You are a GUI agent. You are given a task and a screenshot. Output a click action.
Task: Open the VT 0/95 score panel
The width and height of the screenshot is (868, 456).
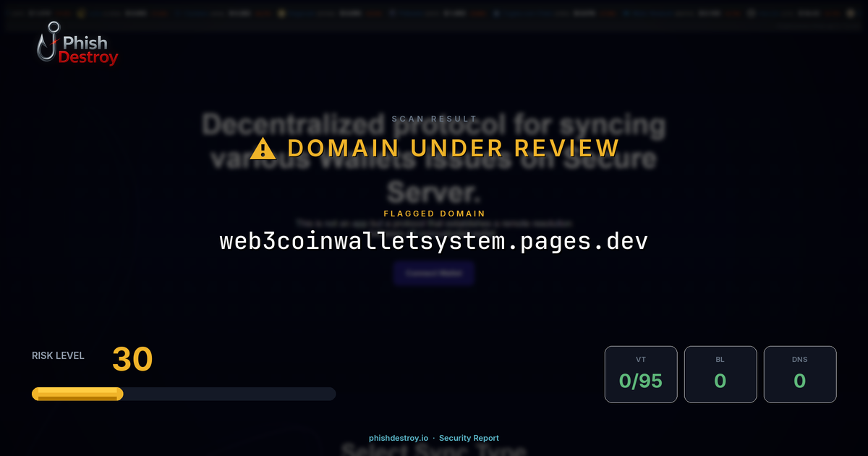641,374
